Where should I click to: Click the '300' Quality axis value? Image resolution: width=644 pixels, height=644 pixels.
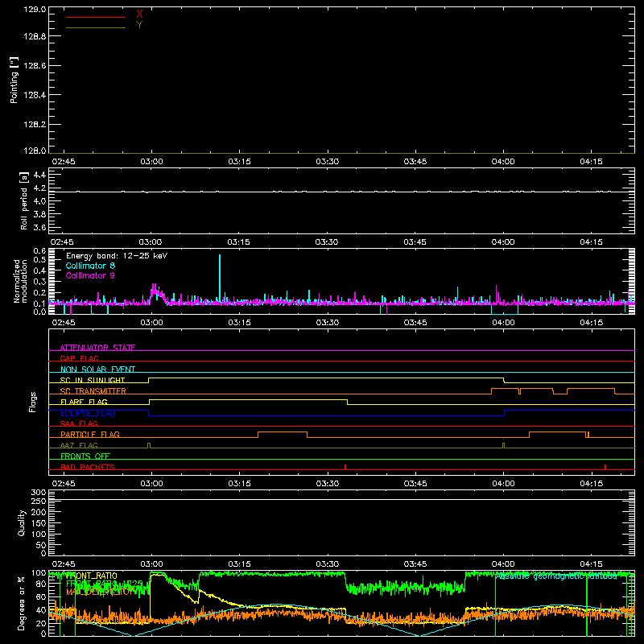tap(38, 493)
